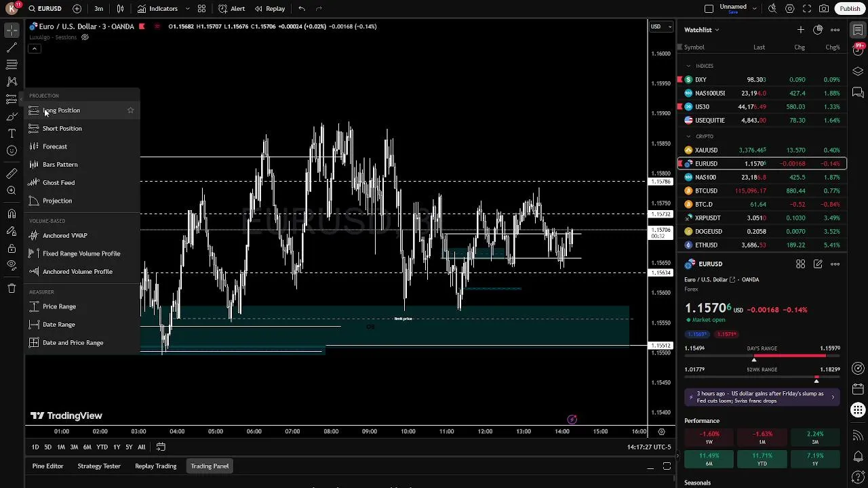
Task: Open the object tree layers icon
Action: click(x=859, y=71)
